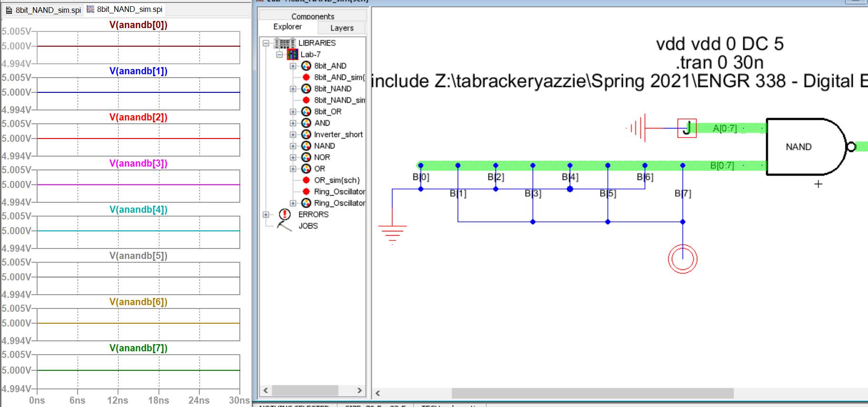
Task: Expand the 8bit_AND cell group
Action: 293,66
